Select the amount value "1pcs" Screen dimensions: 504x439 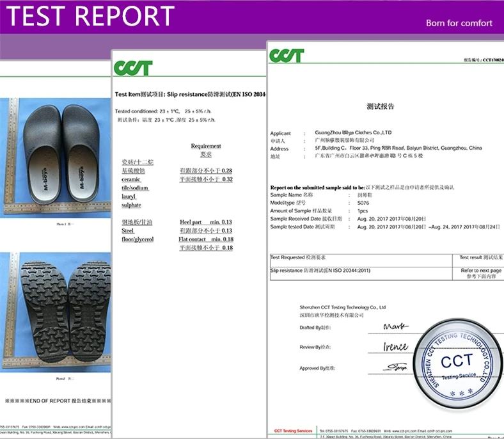click(363, 211)
